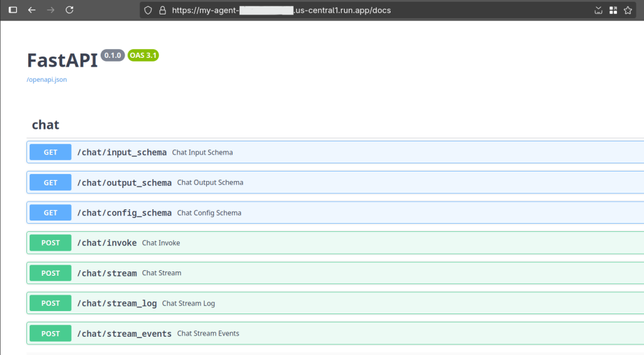Click the downloads icon in address bar
Viewport: 644px width, 355px height.
point(599,10)
